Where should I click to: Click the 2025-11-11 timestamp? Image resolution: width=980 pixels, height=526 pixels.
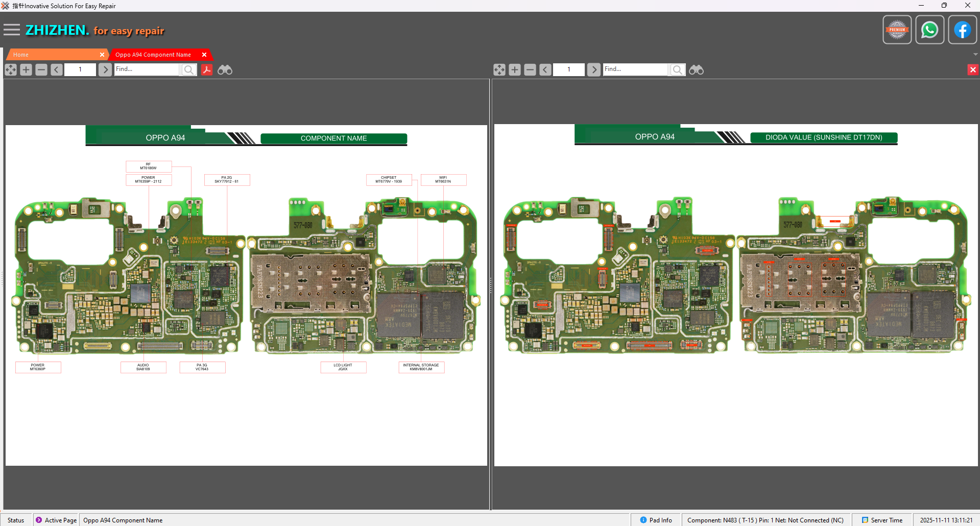pyautogui.click(x=946, y=520)
